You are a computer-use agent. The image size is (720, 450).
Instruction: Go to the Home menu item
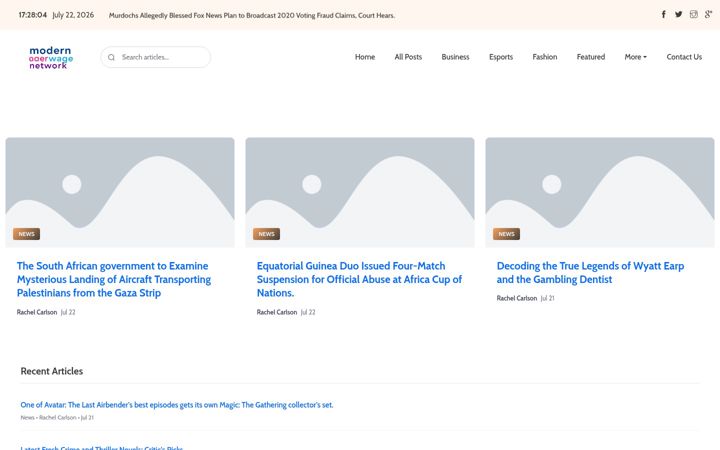pyautogui.click(x=365, y=57)
